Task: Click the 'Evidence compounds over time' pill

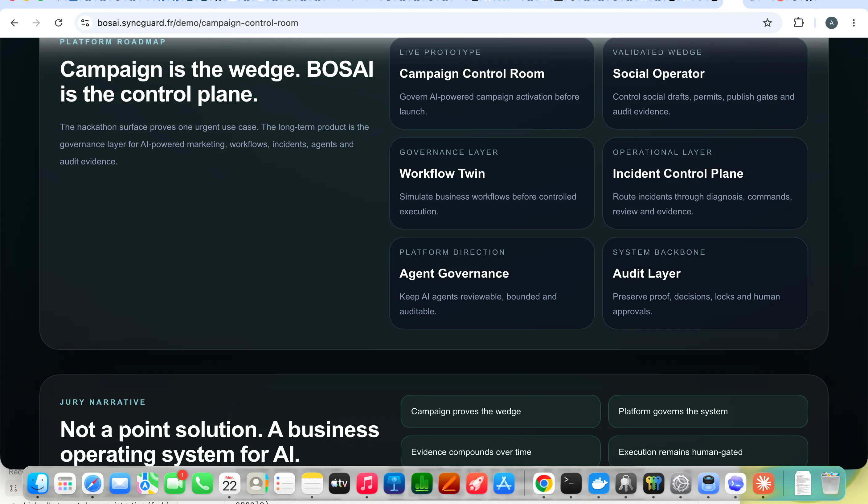Action: pos(501,451)
